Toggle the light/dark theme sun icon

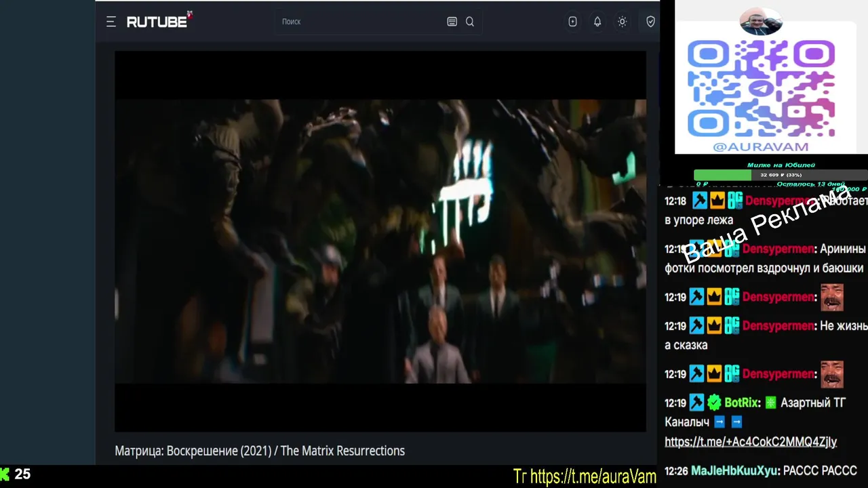click(622, 22)
